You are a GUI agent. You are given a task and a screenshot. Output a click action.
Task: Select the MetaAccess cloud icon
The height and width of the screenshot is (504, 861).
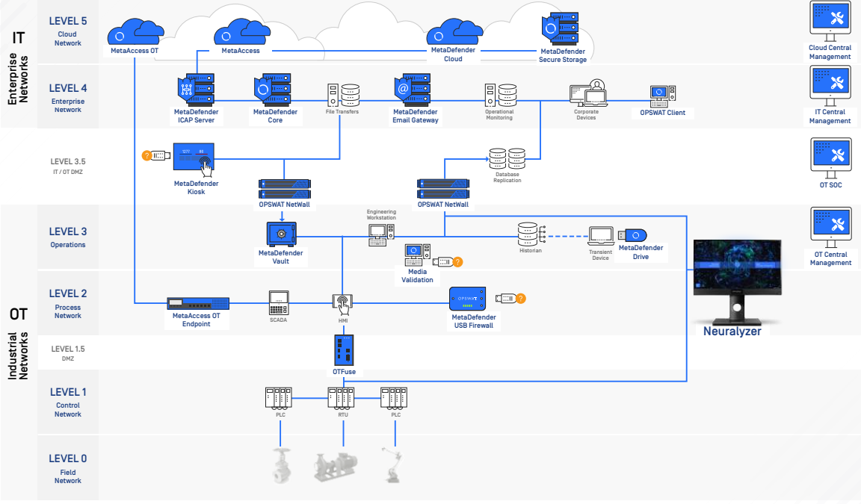(241, 32)
